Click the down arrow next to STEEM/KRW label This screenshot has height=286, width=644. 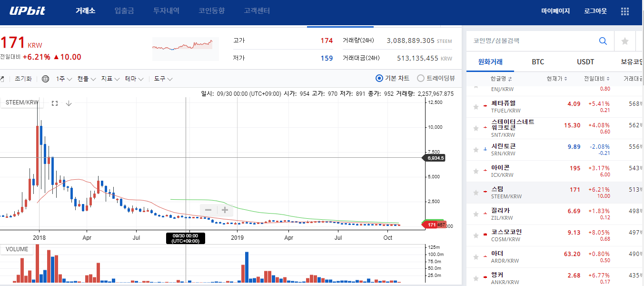click(69, 103)
